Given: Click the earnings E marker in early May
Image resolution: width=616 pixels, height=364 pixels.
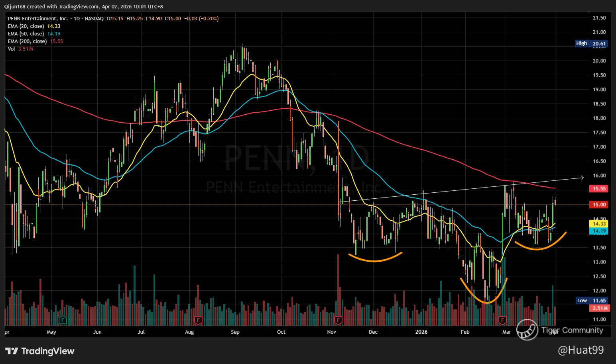Looking at the screenshot, I should tap(62, 320).
